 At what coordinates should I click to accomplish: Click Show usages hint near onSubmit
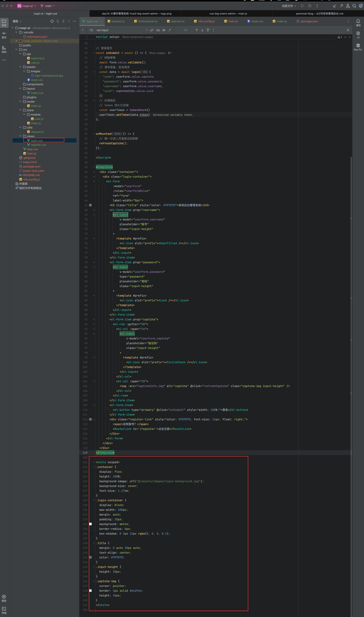point(157,53)
